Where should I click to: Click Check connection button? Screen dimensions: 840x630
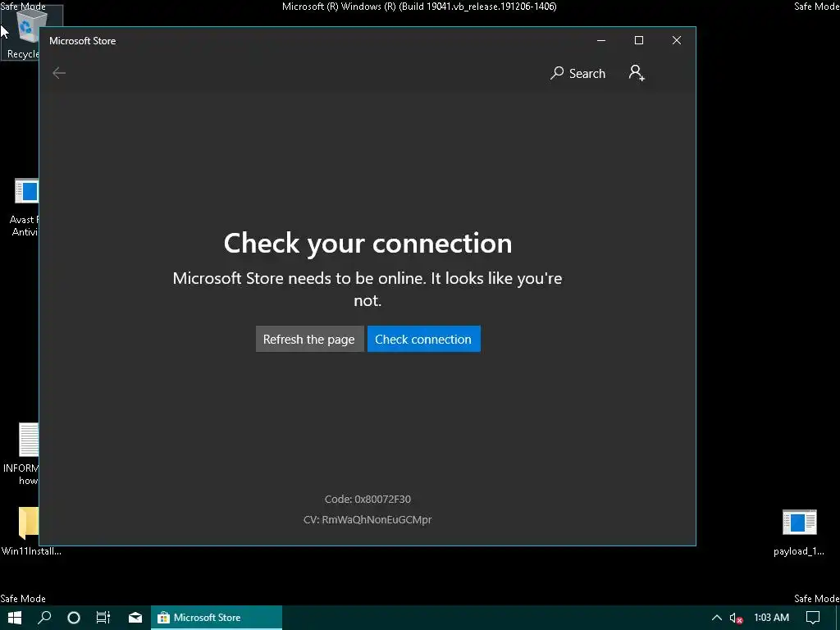423,339
